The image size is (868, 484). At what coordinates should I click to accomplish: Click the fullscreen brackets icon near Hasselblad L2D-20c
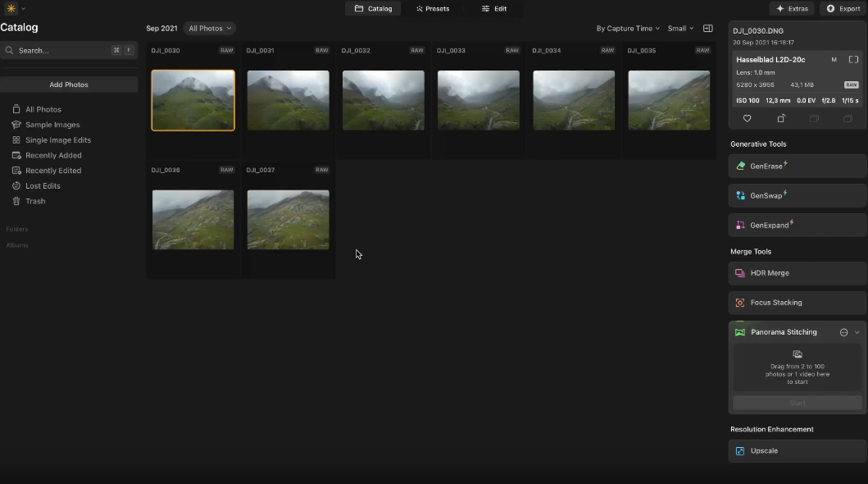856,59
